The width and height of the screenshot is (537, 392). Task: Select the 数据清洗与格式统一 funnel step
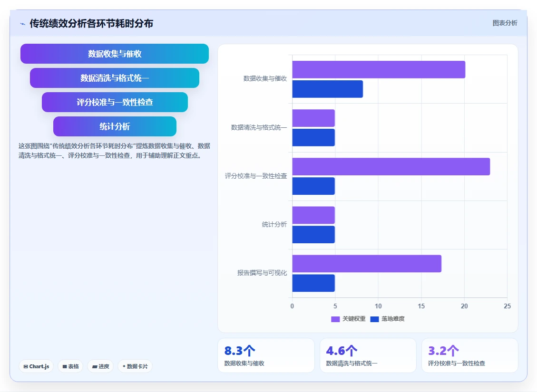click(114, 78)
